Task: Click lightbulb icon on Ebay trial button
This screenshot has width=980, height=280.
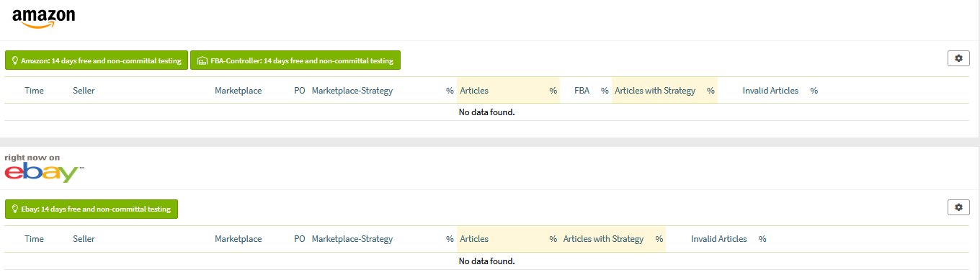Action: 15,209
